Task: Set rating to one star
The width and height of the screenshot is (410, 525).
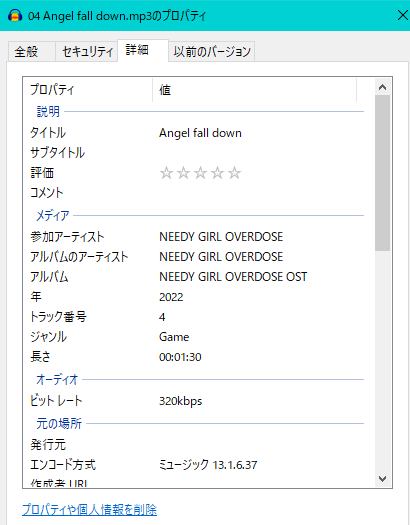Action: click(166, 173)
